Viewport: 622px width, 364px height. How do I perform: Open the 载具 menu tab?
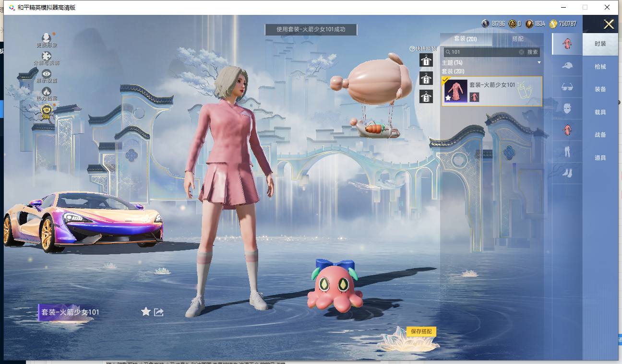coord(600,112)
